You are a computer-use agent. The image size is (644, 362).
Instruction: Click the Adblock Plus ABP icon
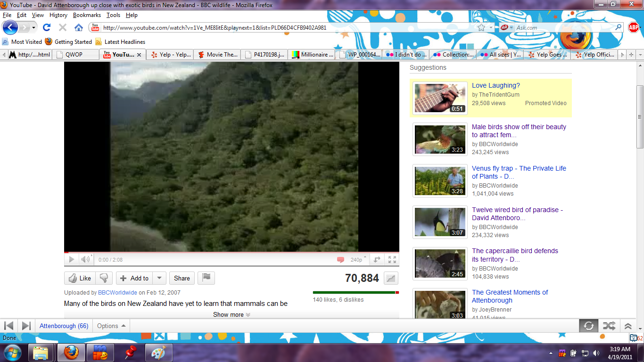click(x=634, y=27)
